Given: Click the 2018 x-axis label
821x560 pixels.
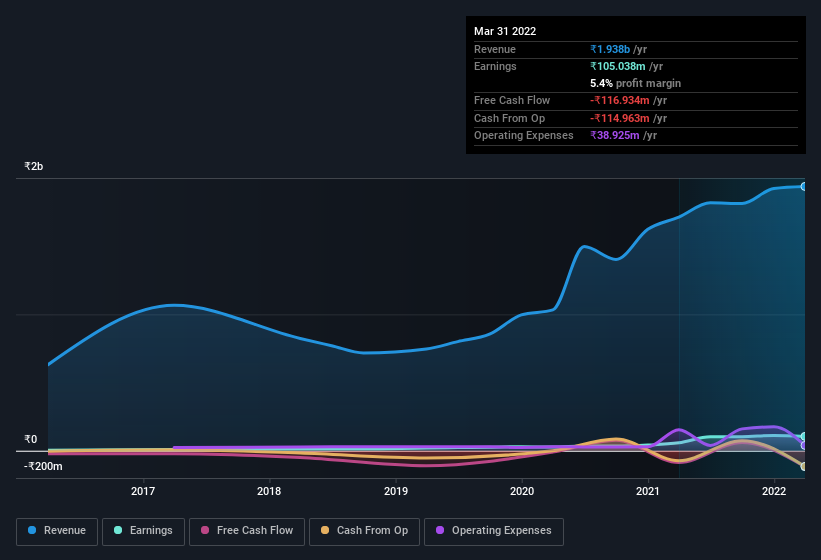Looking at the screenshot, I should click(269, 491).
